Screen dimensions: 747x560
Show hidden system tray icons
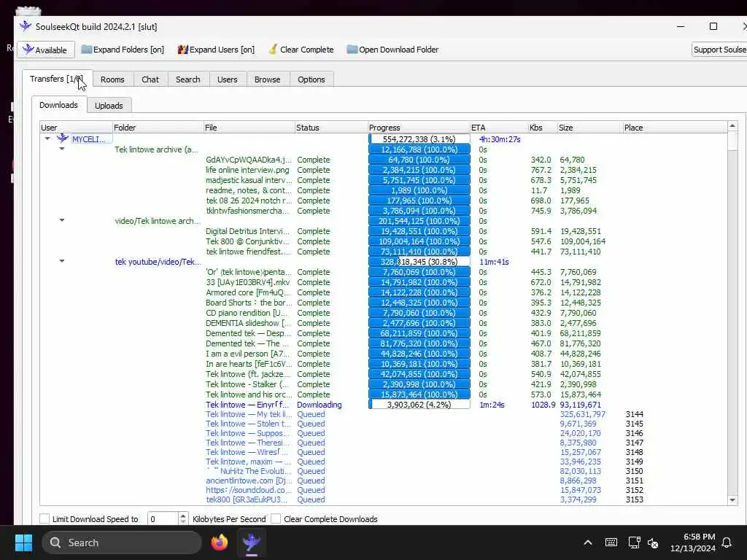click(x=588, y=542)
